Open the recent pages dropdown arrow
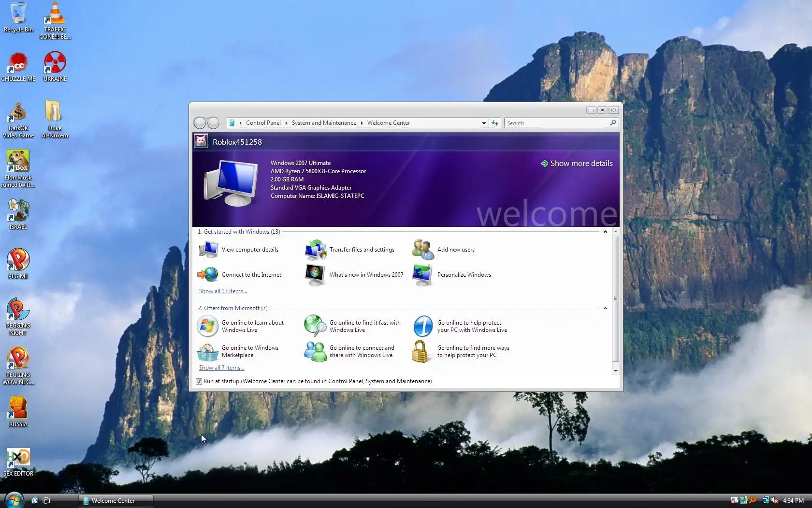 click(x=223, y=123)
